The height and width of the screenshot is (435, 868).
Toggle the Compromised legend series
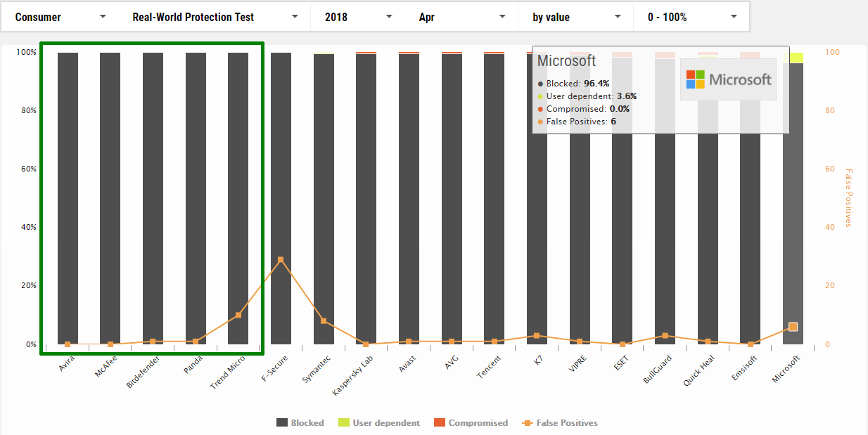[x=471, y=423]
